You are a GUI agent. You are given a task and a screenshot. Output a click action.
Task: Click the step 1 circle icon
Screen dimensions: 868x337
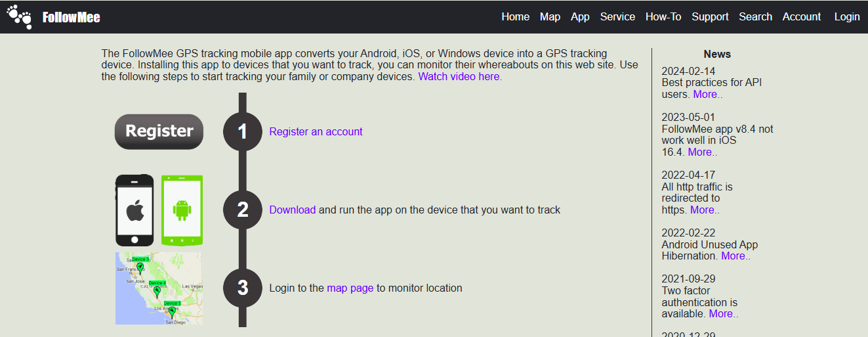(x=243, y=132)
